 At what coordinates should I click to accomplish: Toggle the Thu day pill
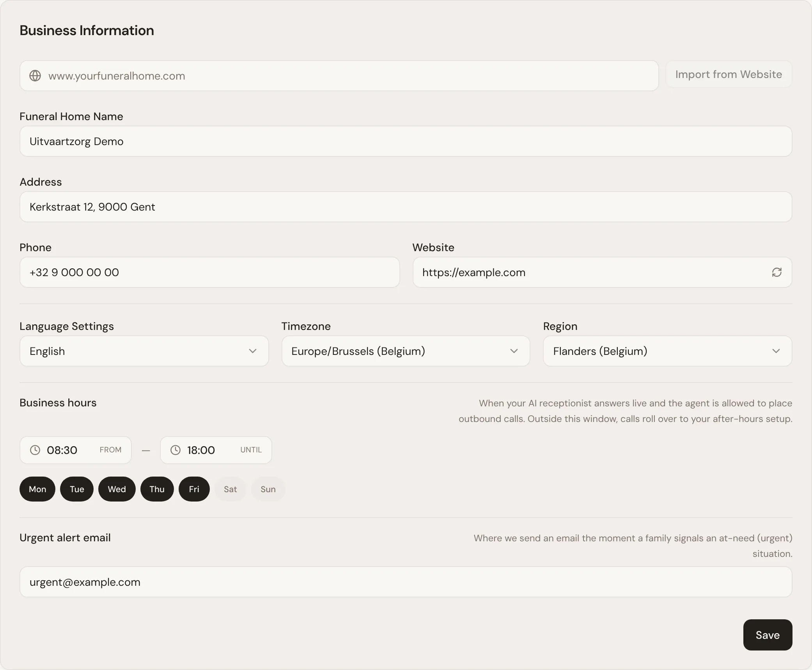click(157, 489)
